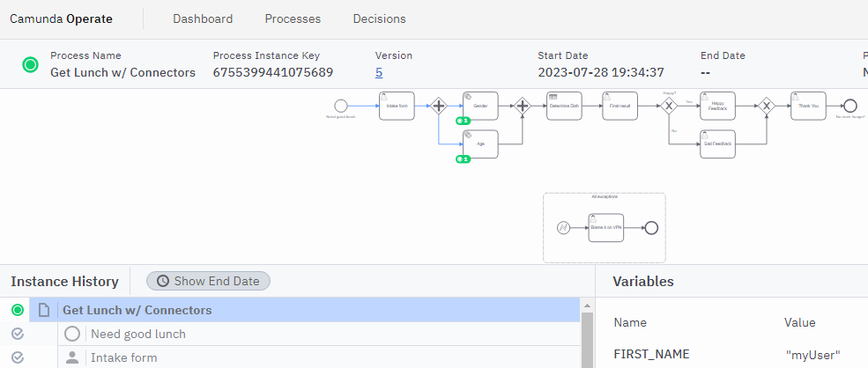Select 'Get Lunch w/ Connectors' row in Instance History
The height and width of the screenshot is (368, 868).
point(305,310)
